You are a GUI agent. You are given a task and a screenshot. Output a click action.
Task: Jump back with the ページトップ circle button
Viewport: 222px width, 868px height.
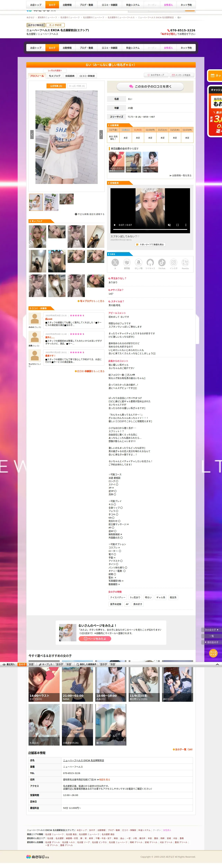coord(213,653)
